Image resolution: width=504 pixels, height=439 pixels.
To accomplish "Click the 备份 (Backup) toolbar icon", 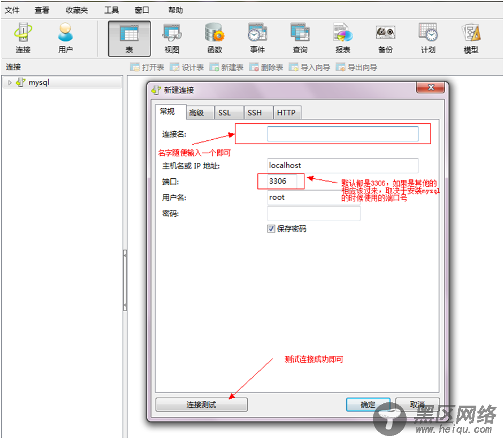I will [x=385, y=38].
